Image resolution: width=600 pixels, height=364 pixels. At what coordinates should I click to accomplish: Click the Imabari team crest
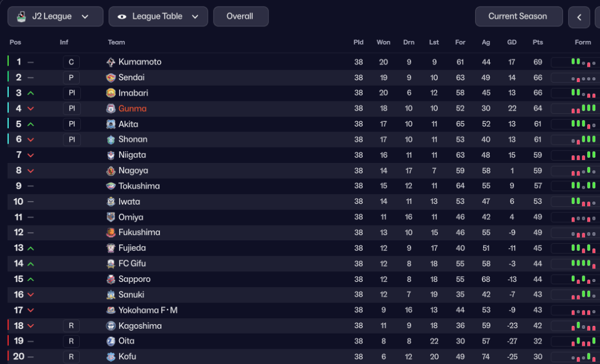[111, 93]
